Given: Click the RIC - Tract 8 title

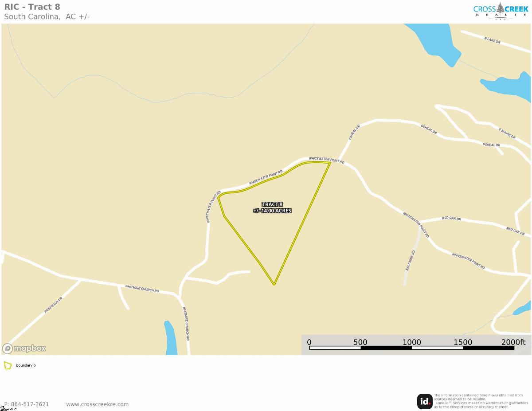Looking at the screenshot, I should pyautogui.click(x=32, y=7).
